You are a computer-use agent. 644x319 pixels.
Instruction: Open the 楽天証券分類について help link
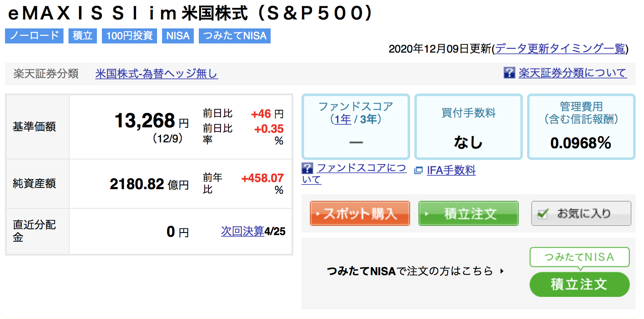click(x=573, y=73)
